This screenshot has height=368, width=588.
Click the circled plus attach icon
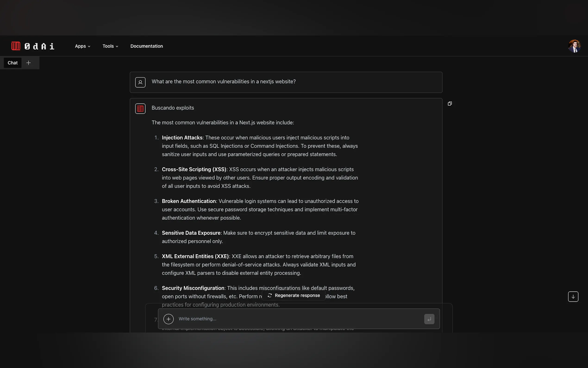169,319
